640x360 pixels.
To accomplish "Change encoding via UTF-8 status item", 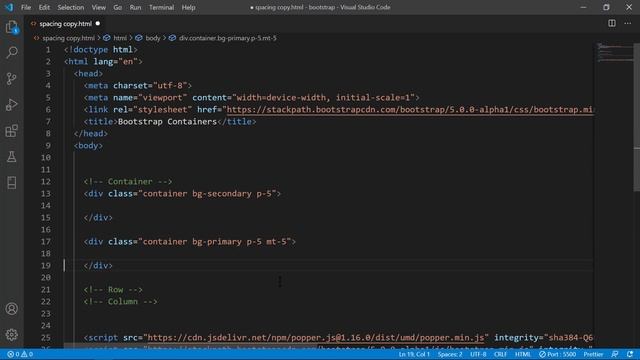I will (x=478, y=354).
